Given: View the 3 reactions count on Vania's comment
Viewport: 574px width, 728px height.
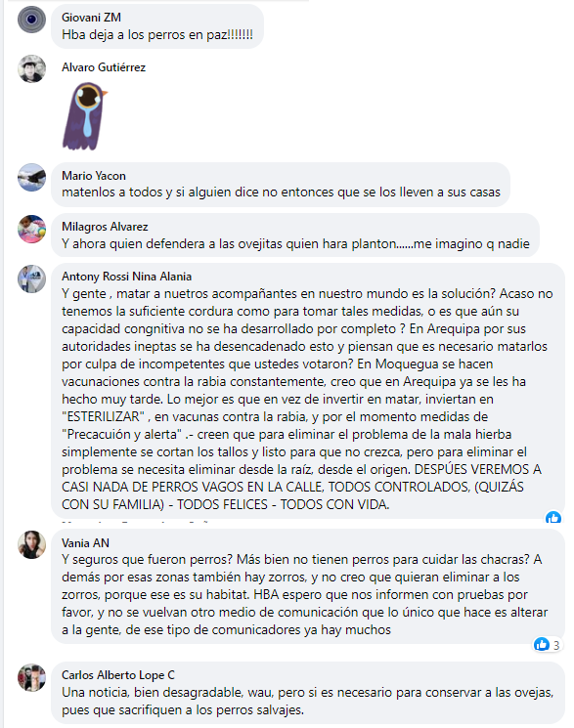Looking at the screenshot, I should coord(556,645).
